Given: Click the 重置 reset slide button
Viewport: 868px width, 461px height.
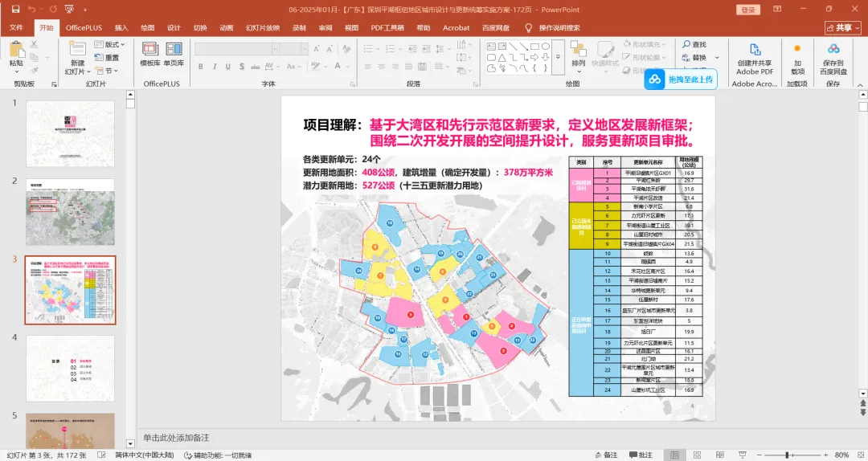Looking at the screenshot, I should tap(107, 58).
